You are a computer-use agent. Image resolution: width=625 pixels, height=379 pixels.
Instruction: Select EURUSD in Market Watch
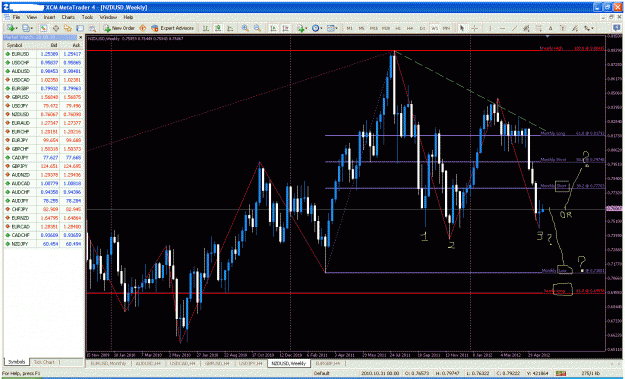pos(43,54)
